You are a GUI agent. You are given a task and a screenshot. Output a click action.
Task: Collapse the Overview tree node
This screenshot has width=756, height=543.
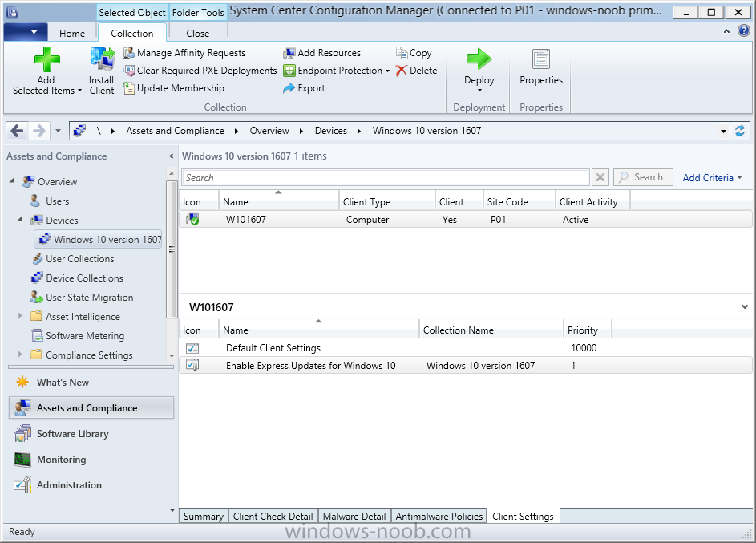coord(12,180)
